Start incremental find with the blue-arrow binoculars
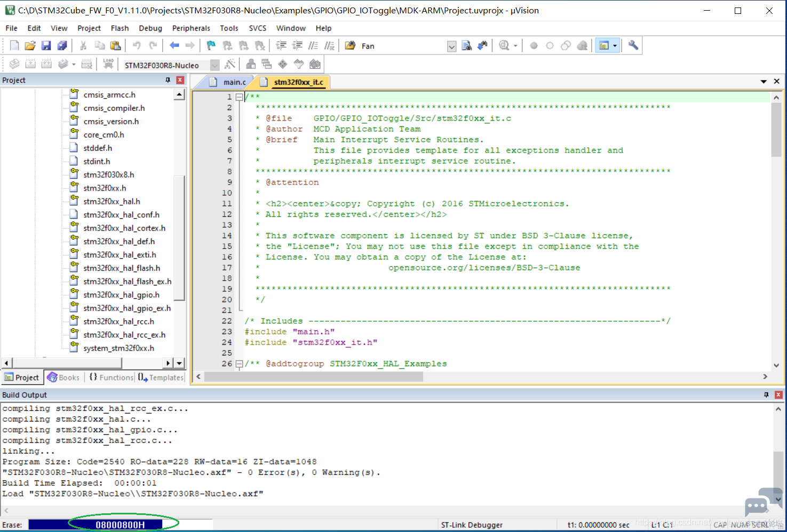The image size is (787, 532). pos(483,46)
